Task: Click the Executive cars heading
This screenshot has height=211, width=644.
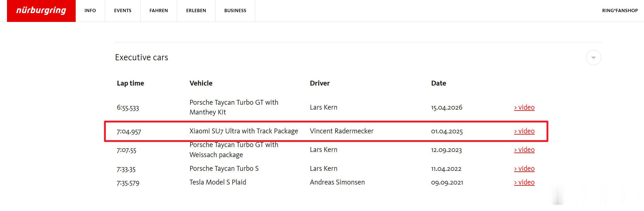Action: click(142, 57)
